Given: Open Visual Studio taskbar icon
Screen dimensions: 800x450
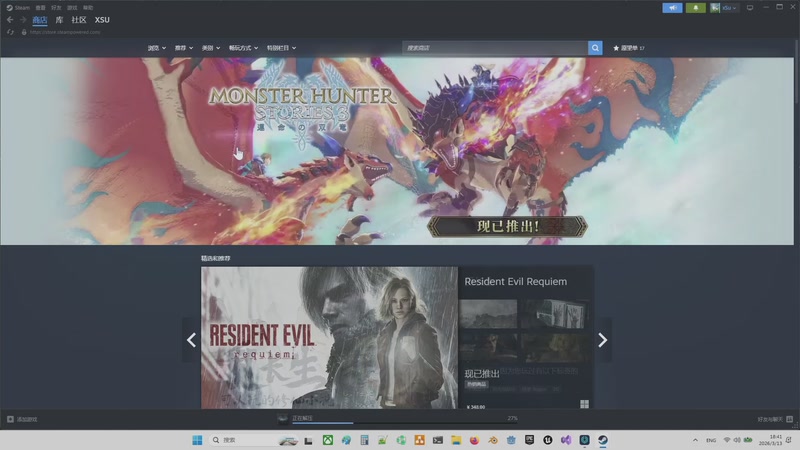Looking at the screenshot, I should click(566, 440).
